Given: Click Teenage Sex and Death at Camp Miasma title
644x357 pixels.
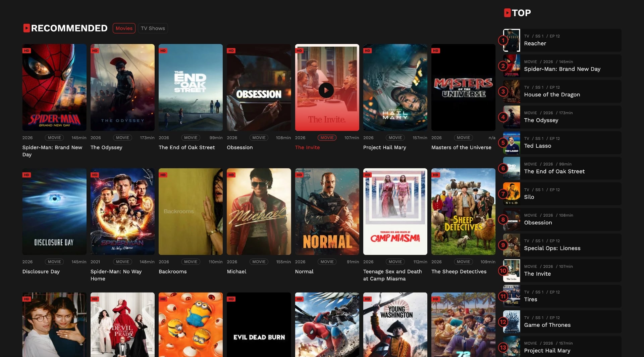Looking at the screenshot, I should coord(392,275).
